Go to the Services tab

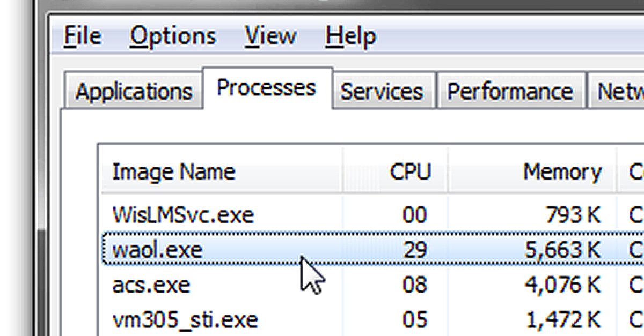click(382, 92)
